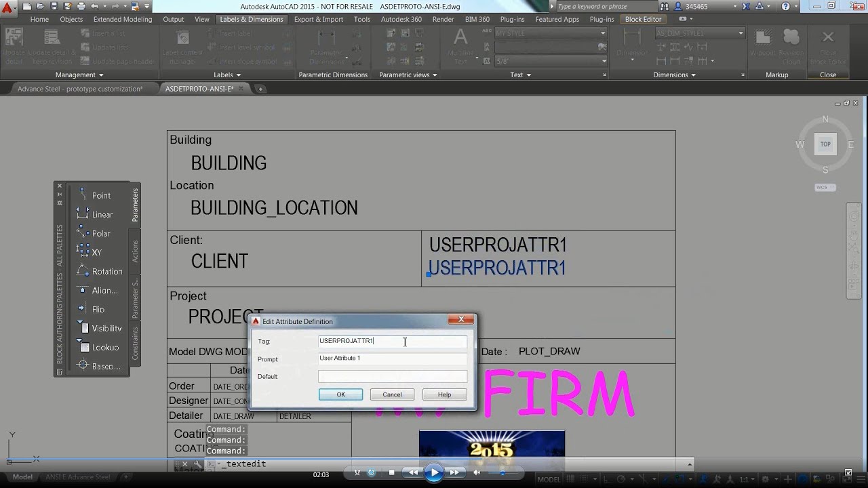Expand the Text panel dropdown
This screenshot has height=488, width=868.
click(x=521, y=75)
